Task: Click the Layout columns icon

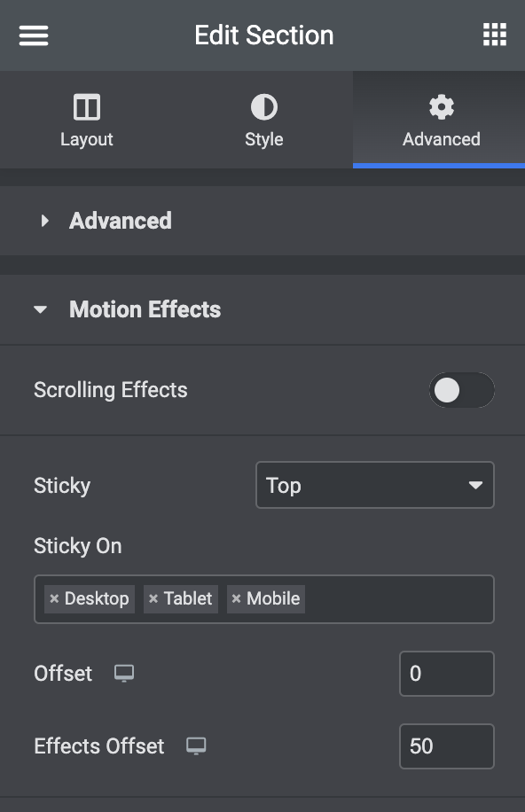Action: pyautogui.click(x=87, y=107)
